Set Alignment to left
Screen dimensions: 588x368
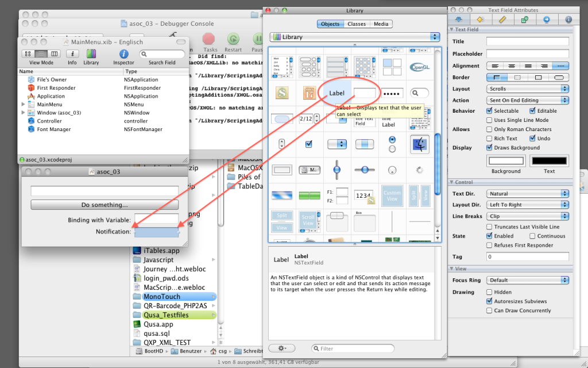(x=495, y=66)
